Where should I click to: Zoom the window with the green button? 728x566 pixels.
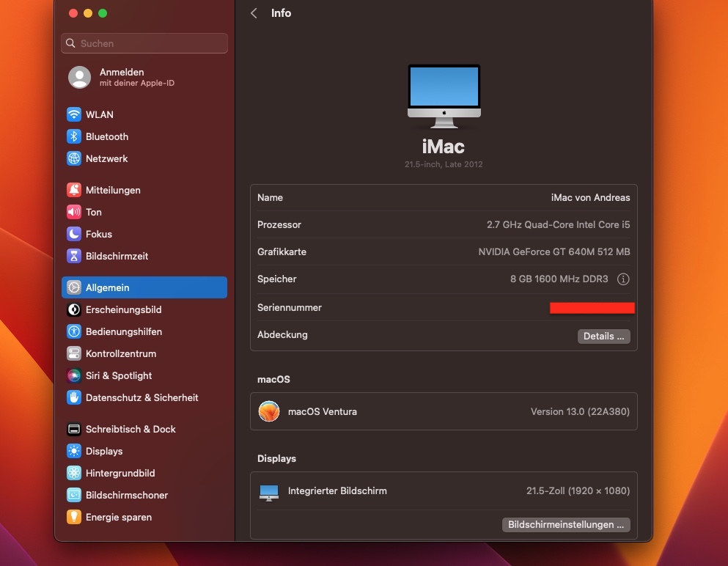[103, 13]
